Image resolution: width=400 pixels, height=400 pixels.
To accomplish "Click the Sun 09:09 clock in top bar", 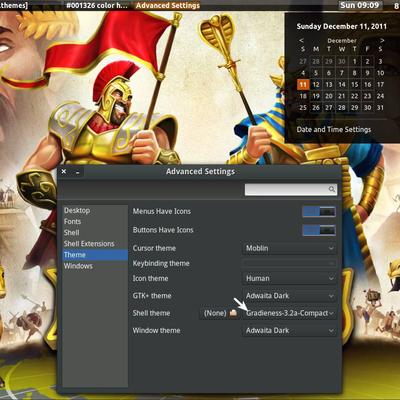I will coord(359,5).
